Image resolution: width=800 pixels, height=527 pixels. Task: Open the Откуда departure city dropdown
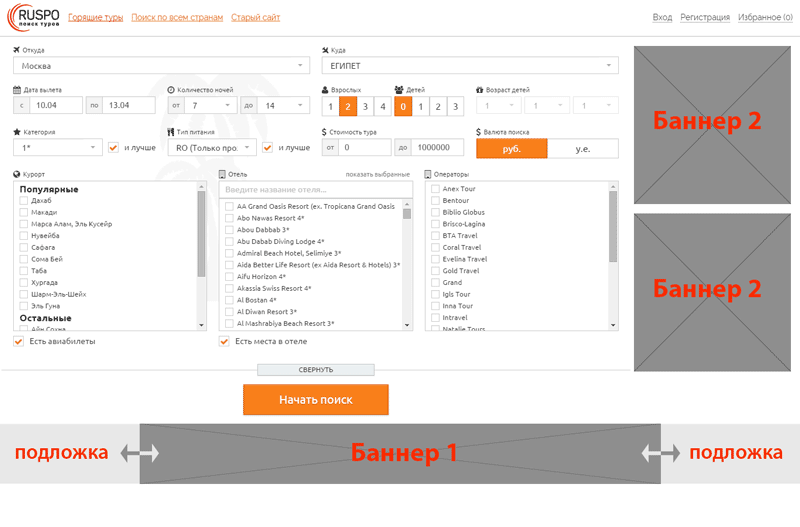[x=161, y=66]
